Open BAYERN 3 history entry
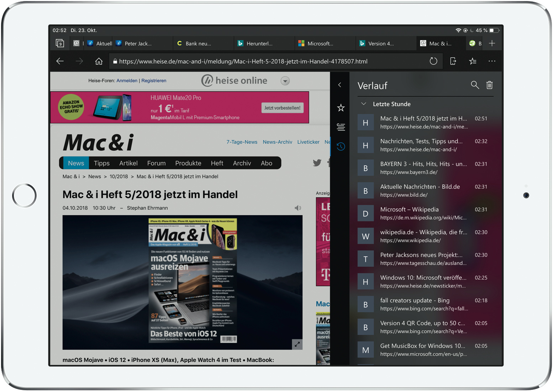This screenshot has height=392, width=553. click(x=423, y=168)
